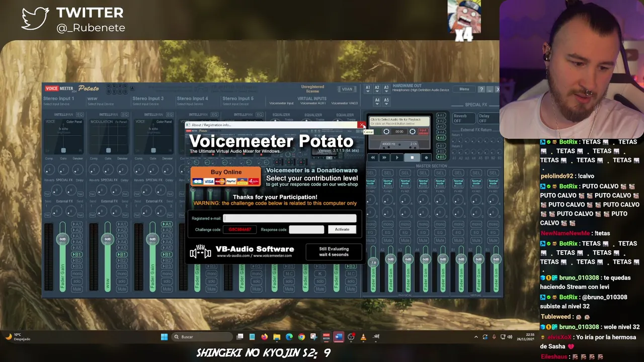The image size is (644, 362).
Task: Click the www.vb-audio.com link text
Action: 234,255
